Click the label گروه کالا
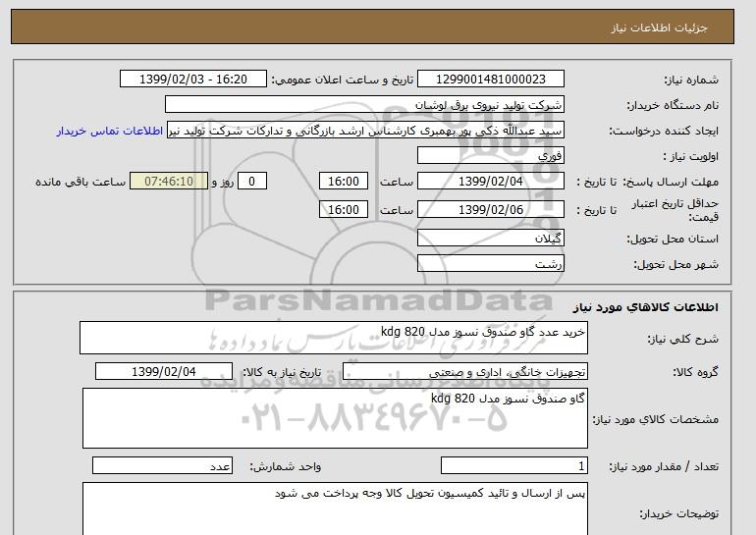The height and width of the screenshot is (535, 756). click(x=696, y=372)
